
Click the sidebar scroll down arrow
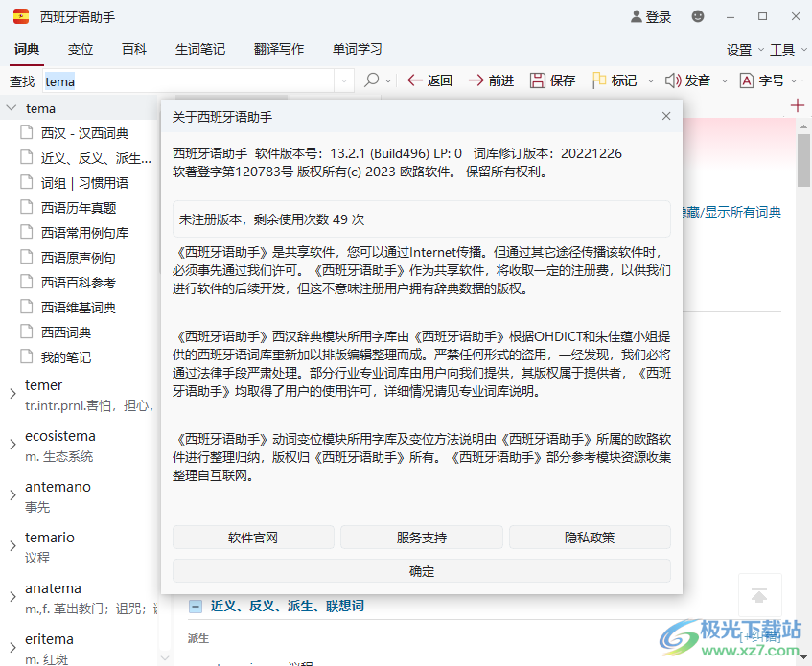click(x=165, y=658)
